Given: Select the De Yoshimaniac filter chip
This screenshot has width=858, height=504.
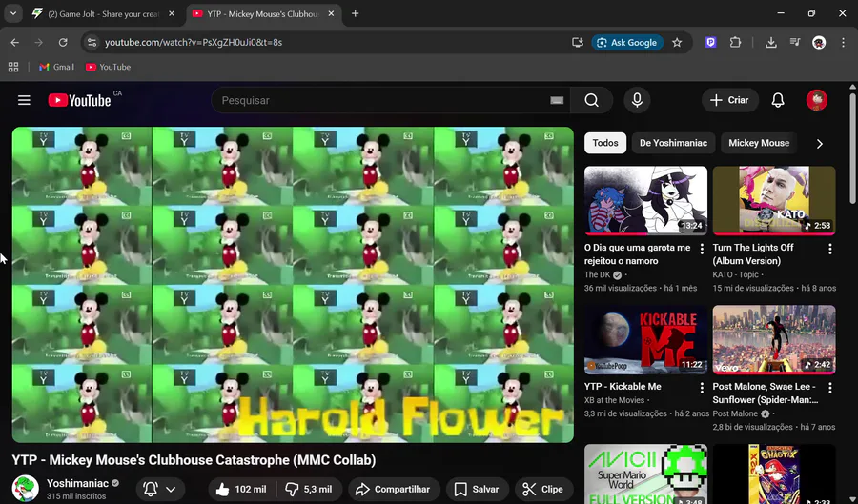Looking at the screenshot, I should tap(673, 143).
